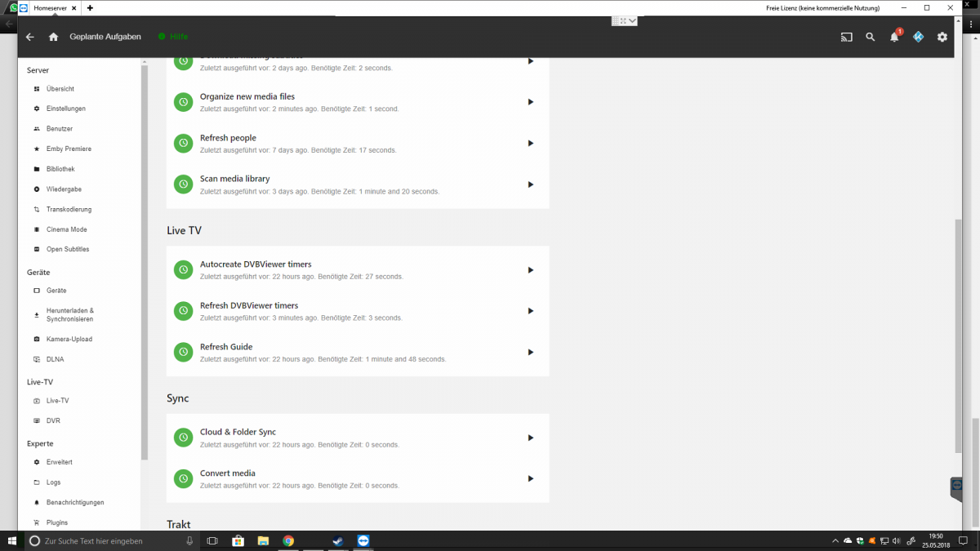Click the Windows search box

click(111, 541)
